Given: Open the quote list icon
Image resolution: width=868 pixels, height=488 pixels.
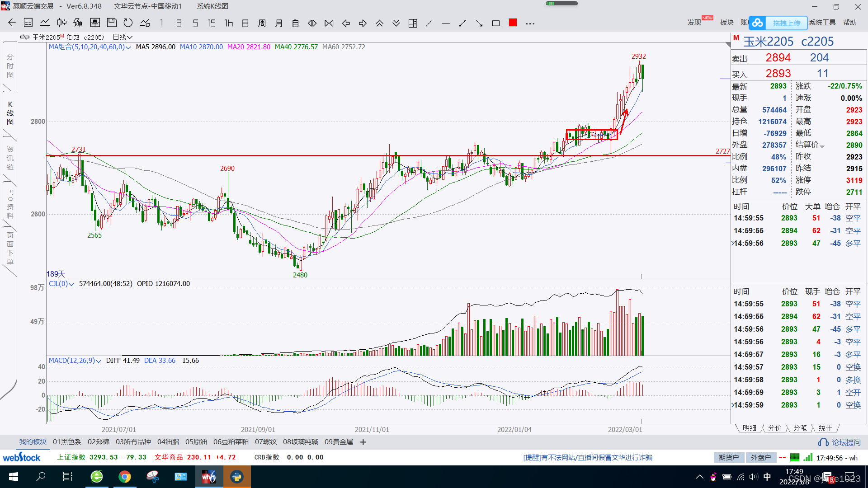Looking at the screenshot, I should click(28, 23).
